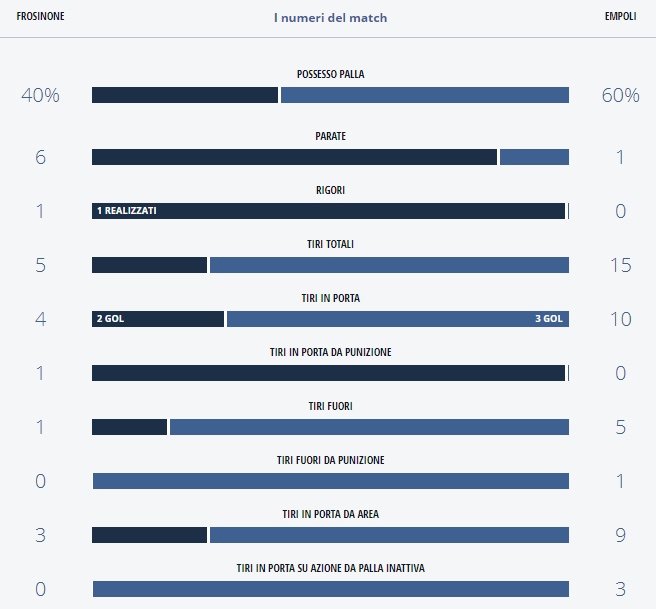
Task: Click Frosinone's dark segment of Tiri Fuori bar
Action: point(129,427)
